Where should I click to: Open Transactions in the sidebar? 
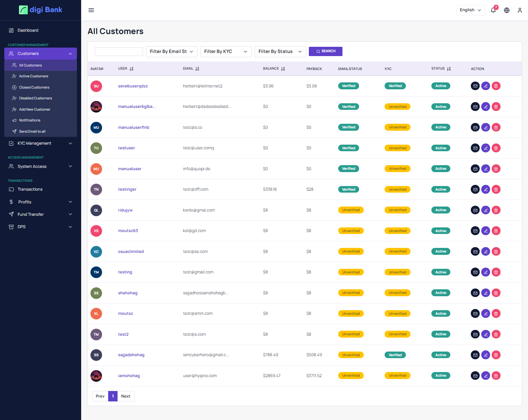coord(30,190)
